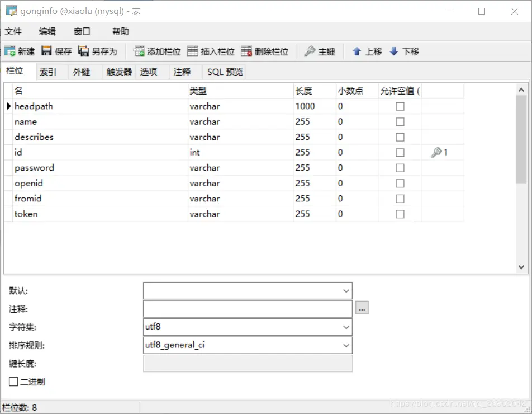Open the 文件 (File) menu

(13, 31)
